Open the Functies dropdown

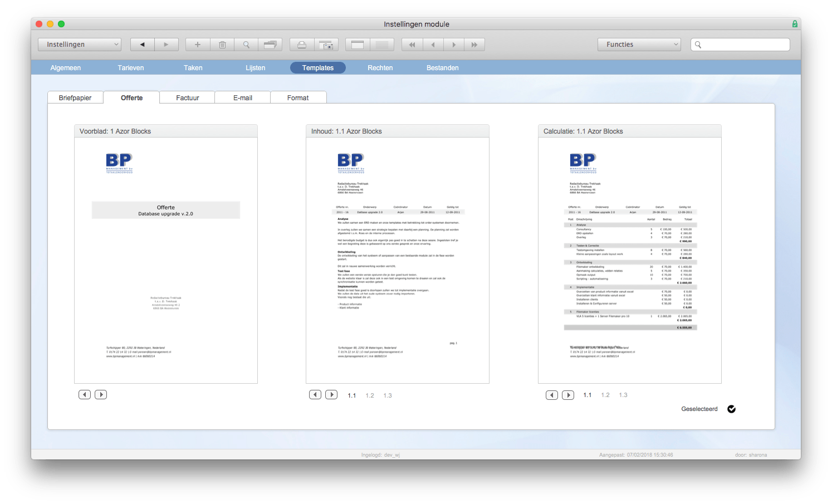pos(639,45)
